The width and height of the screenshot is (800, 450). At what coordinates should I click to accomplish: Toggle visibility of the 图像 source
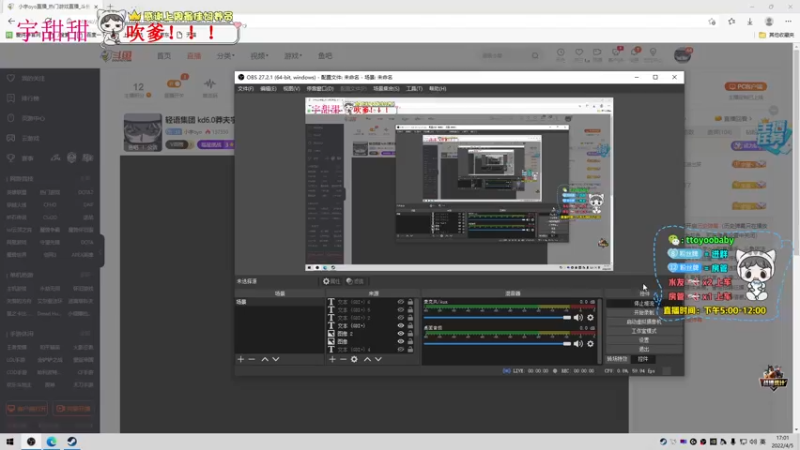(x=401, y=341)
